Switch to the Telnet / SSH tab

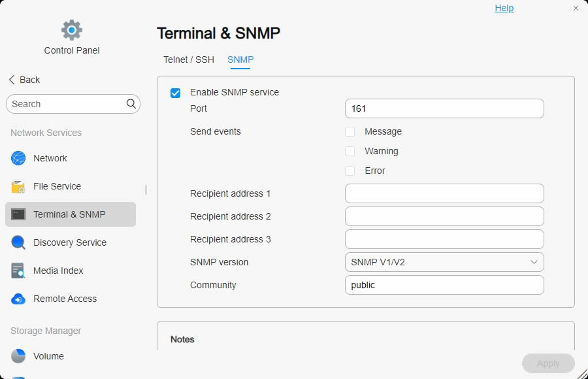coord(189,59)
